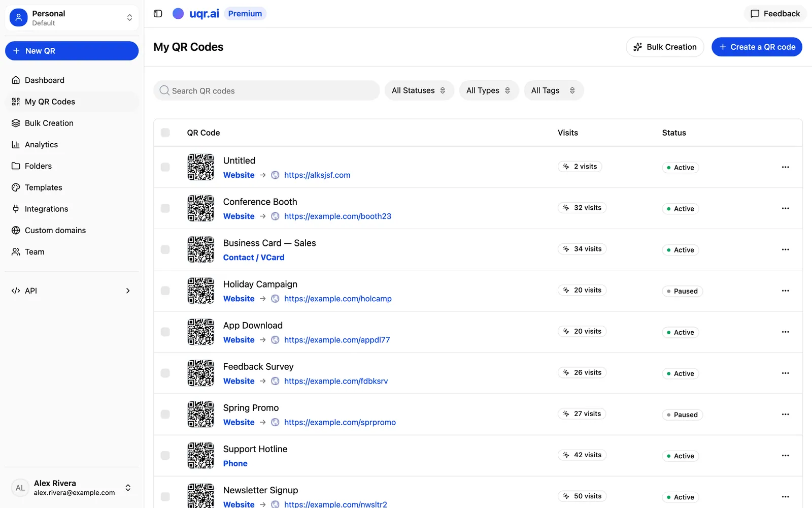Go to Analytics in the sidebar
This screenshot has height=508, width=812.
[72, 144]
